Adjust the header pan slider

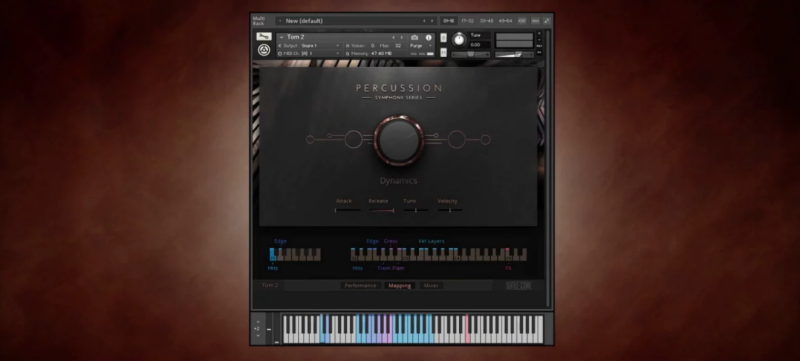470,54
